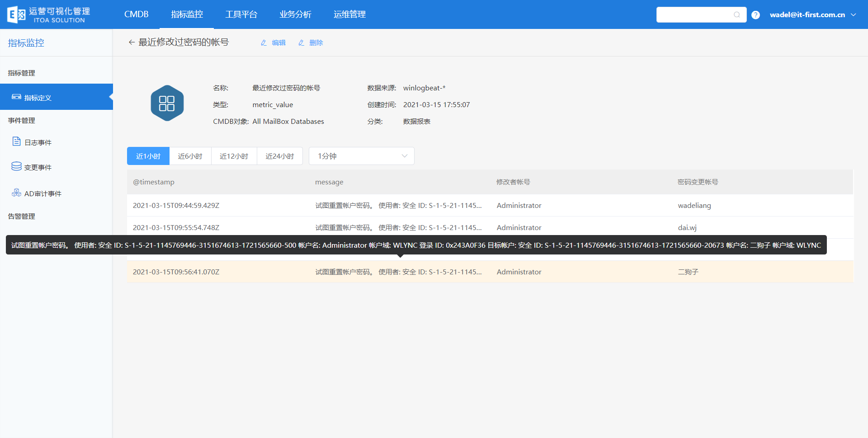Viewport: 868px width, 438px height.
Task: Click the 事件管理 sidebar section
Action: pyautogui.click(x=22, y=120)
